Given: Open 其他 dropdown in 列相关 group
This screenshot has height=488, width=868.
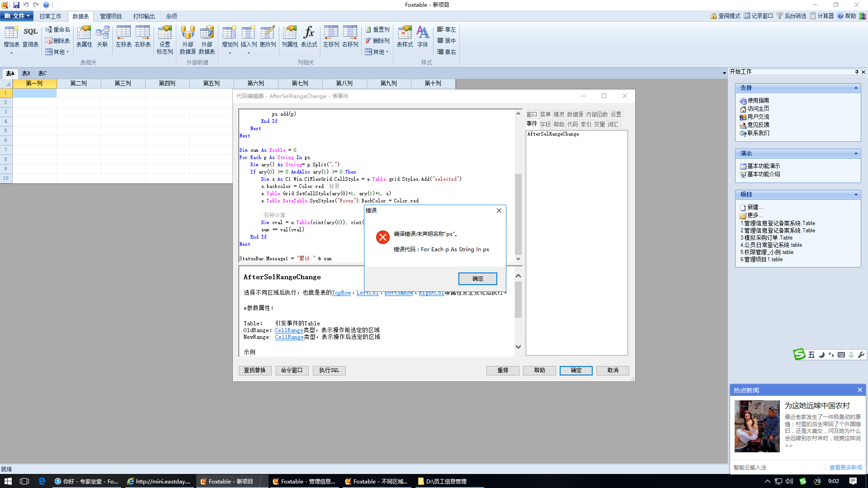Looking at the screenshot, I should (377, 52).
